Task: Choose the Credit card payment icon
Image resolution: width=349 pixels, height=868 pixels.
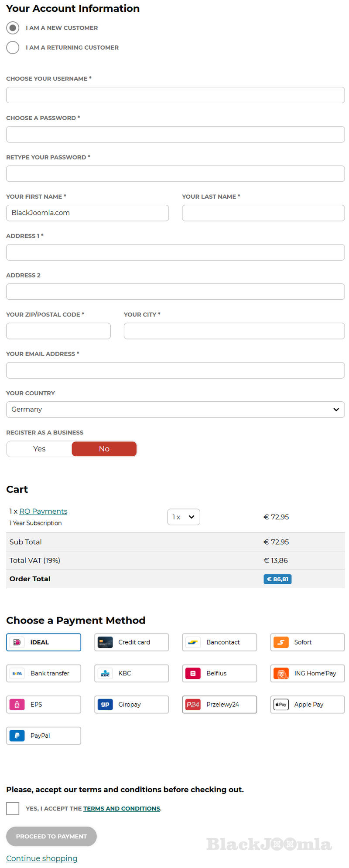Action: coord(105,642)
